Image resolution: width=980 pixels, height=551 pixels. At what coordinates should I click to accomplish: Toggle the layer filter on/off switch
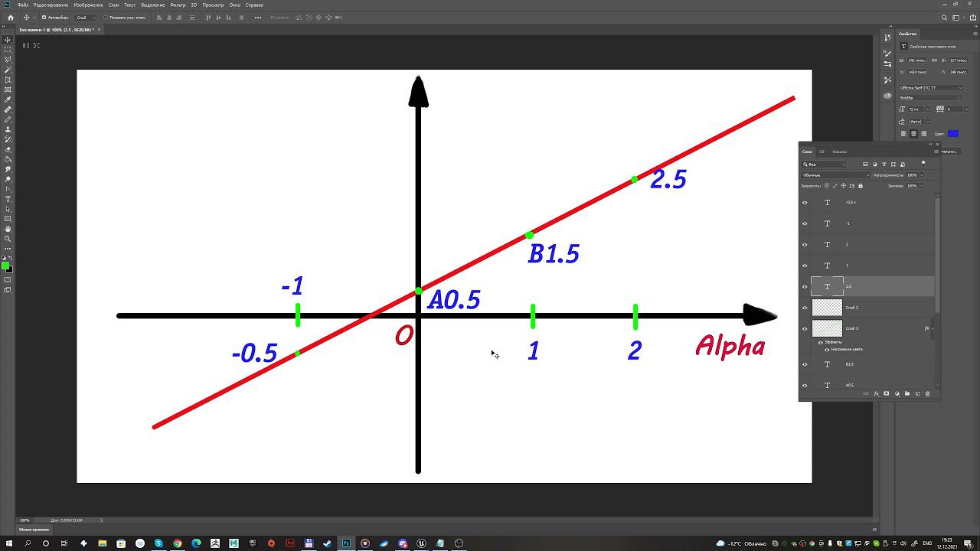point(923,163)
